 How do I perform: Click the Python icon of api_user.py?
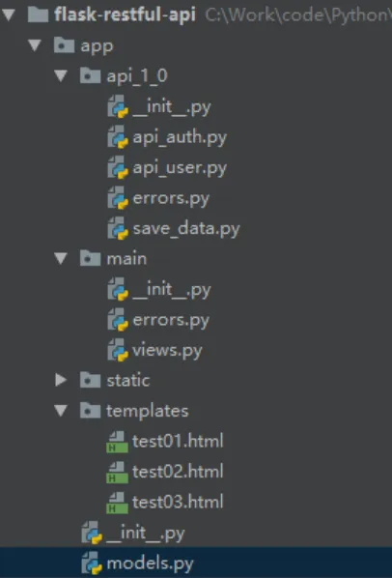[118, 168]
